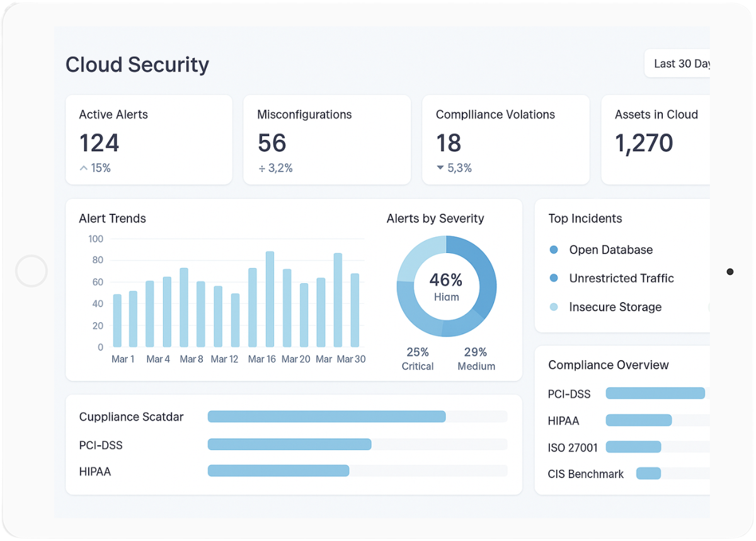Select the Unrestricted Traffic incident bullet

pyautogui.click(x=554, y=278)
